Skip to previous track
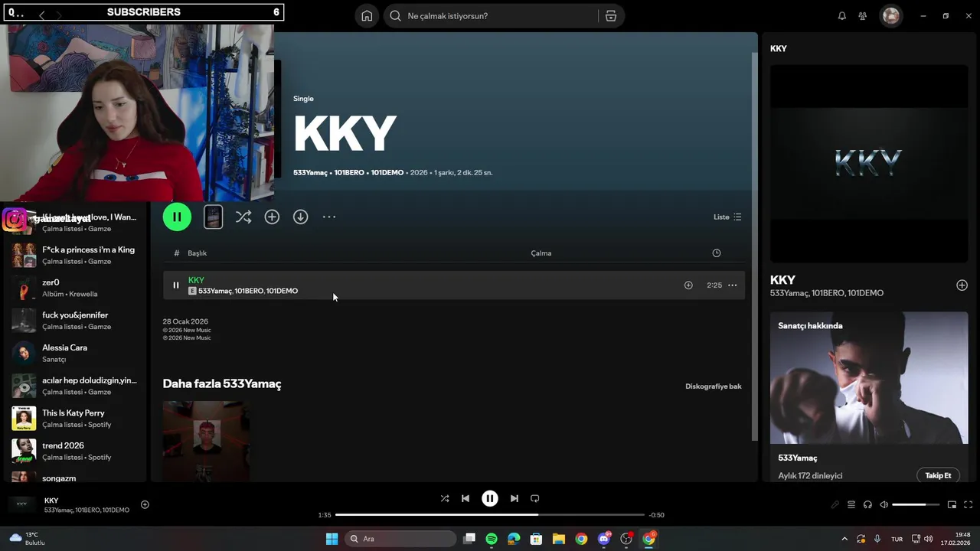 465,498
